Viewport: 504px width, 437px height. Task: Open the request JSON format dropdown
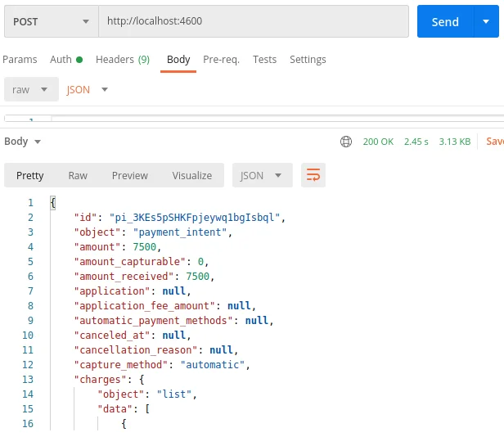click(87, 89)
